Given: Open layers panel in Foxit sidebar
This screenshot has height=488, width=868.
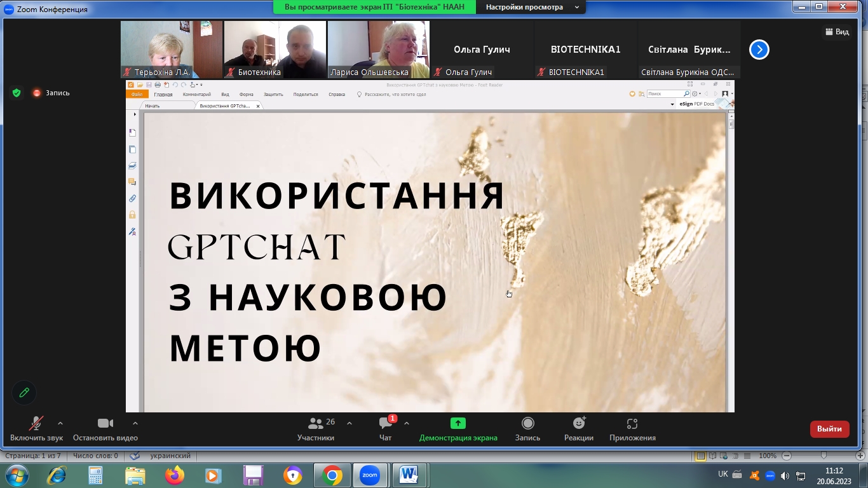Looking at the screenshot, I should point(133,166).
